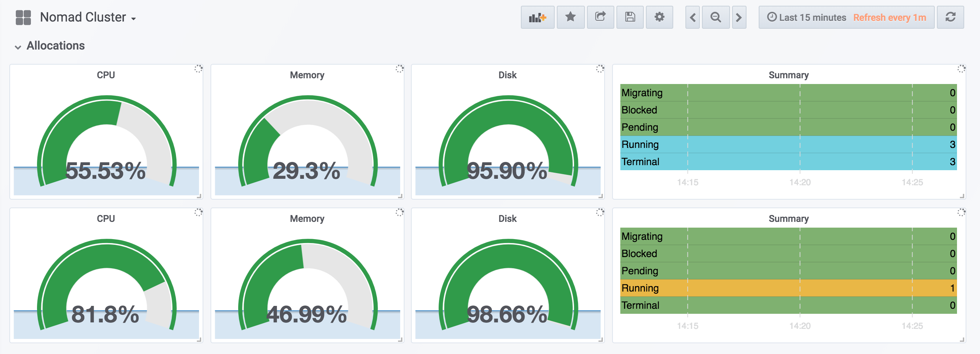
Task: Shift time range forward arrow
Action: (x=739, y=18)
